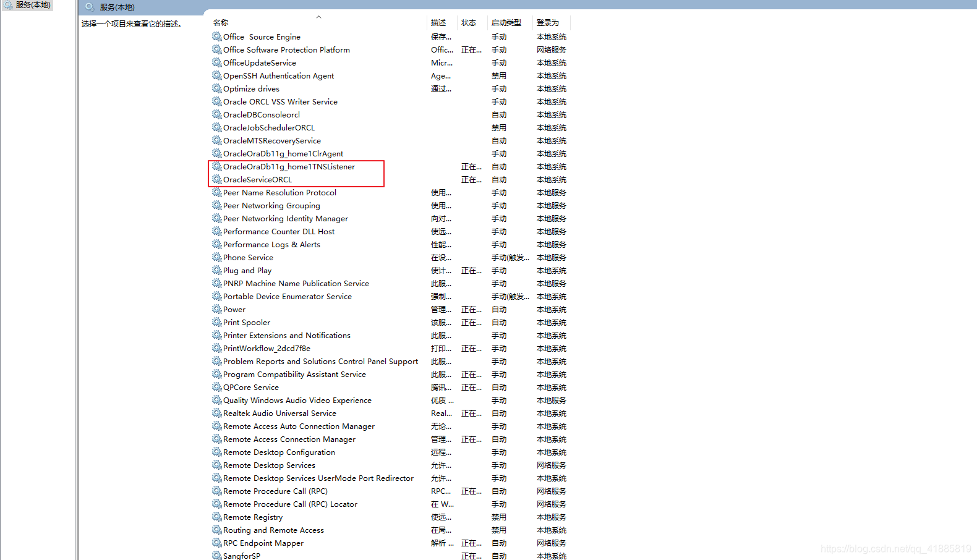Click the OfficeUpdateService gear icon

click(217, 62)
